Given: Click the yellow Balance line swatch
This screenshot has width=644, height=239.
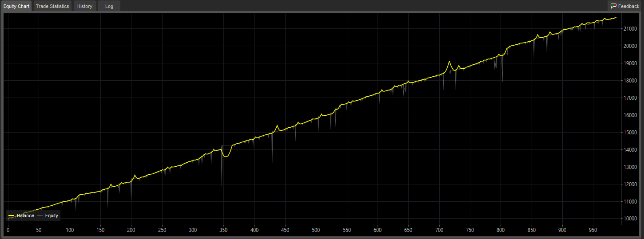Looking at the screenshot, I should (x=11, y=216).
